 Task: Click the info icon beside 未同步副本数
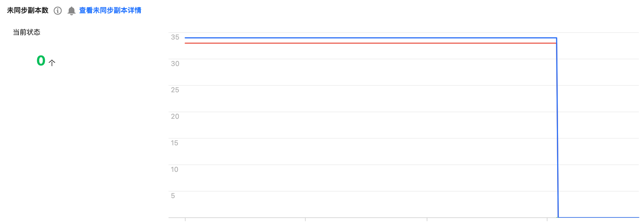[x=58, y=11]
